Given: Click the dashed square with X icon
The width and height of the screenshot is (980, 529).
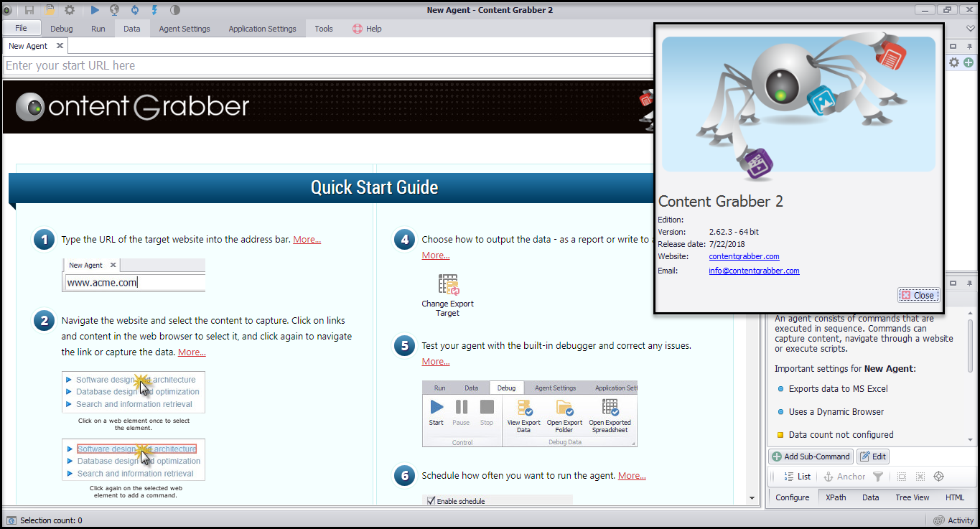Looking at the screenshot, I should pyautogui.click(x=920, y=477).
